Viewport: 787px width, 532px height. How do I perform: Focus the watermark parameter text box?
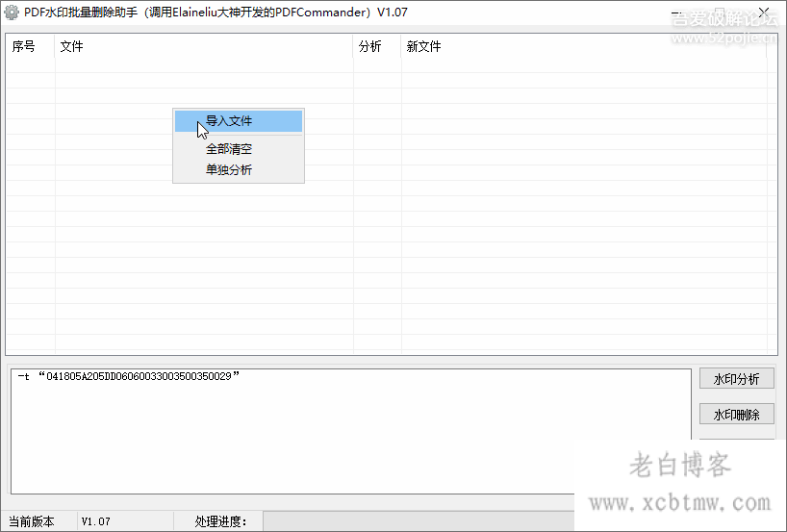pos(351,432)
